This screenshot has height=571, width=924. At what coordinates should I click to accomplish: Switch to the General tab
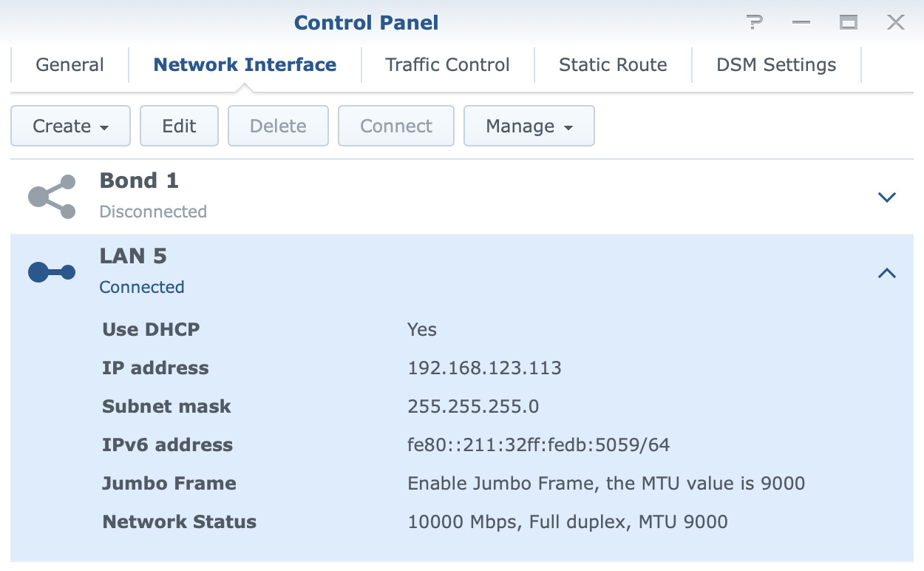point(69,65)
